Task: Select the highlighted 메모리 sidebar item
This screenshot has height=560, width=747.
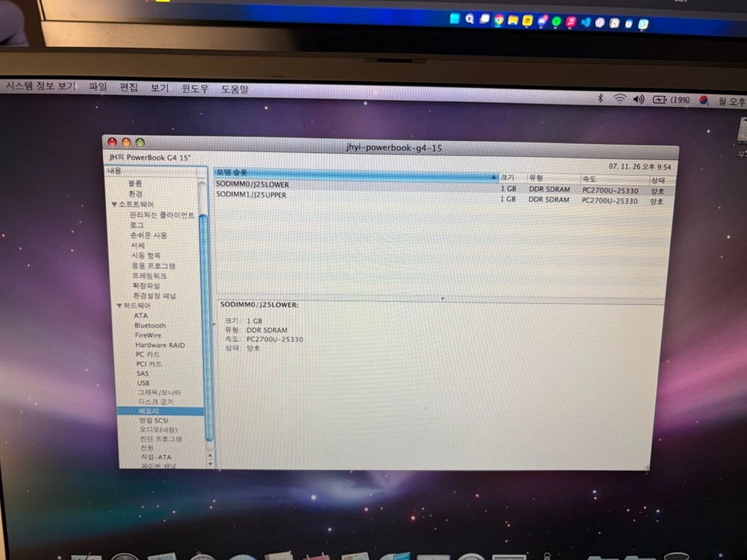Action: [x=161, y=411]
